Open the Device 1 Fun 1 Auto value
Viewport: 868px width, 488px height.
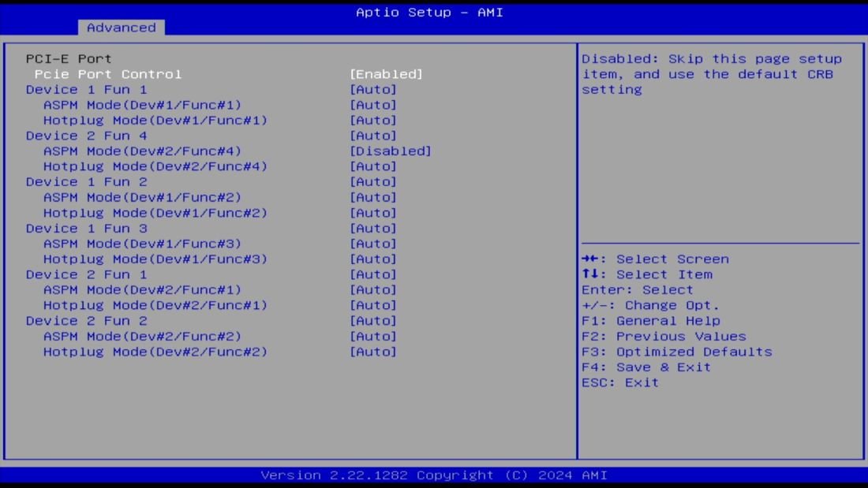(x=373, y=90)
